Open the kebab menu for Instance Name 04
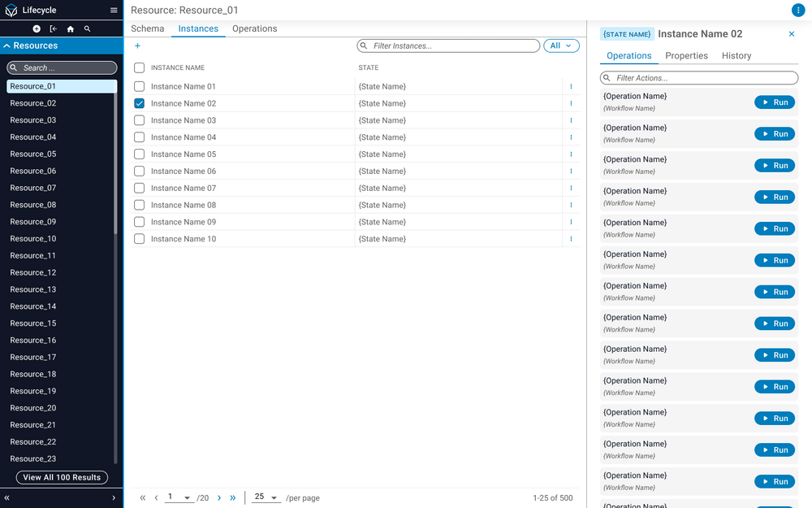This screenshot has height=508, width=812. pos(572,137)
